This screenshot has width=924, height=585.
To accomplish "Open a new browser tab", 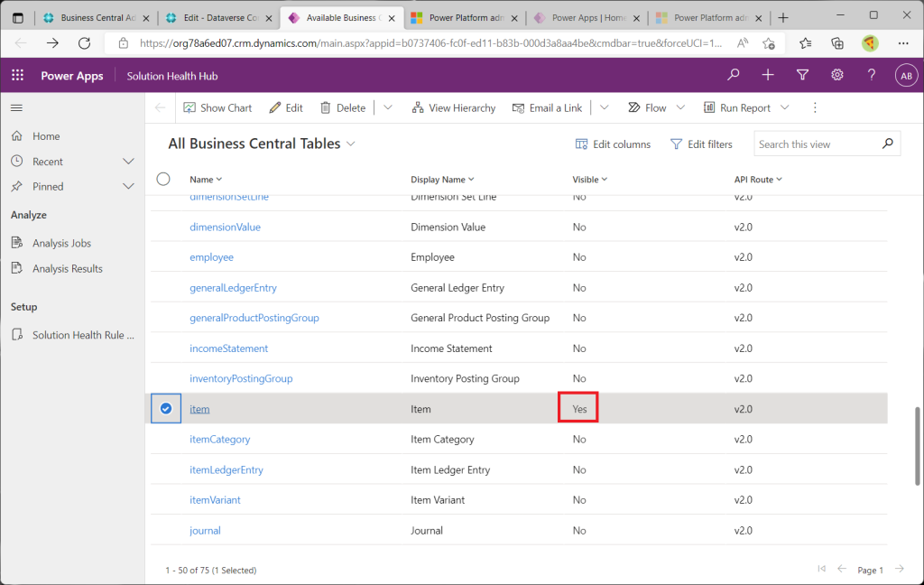I will point(783,18).
